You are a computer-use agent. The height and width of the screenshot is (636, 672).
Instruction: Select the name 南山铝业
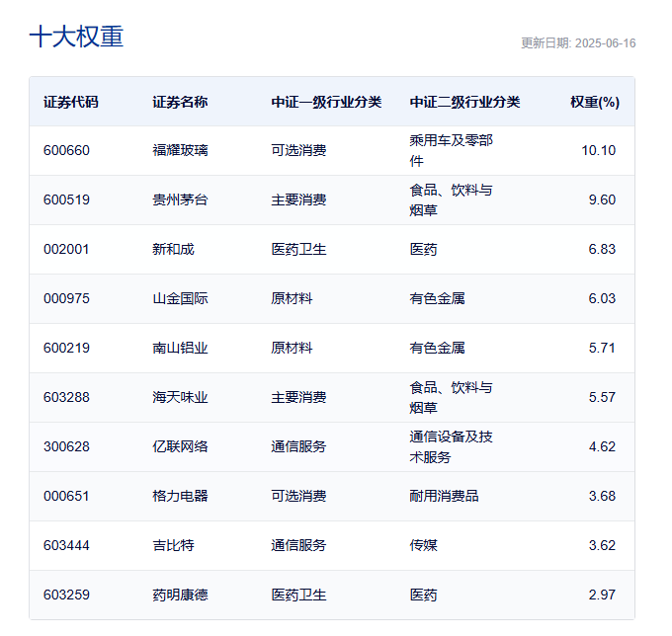(x=180, y=348)
